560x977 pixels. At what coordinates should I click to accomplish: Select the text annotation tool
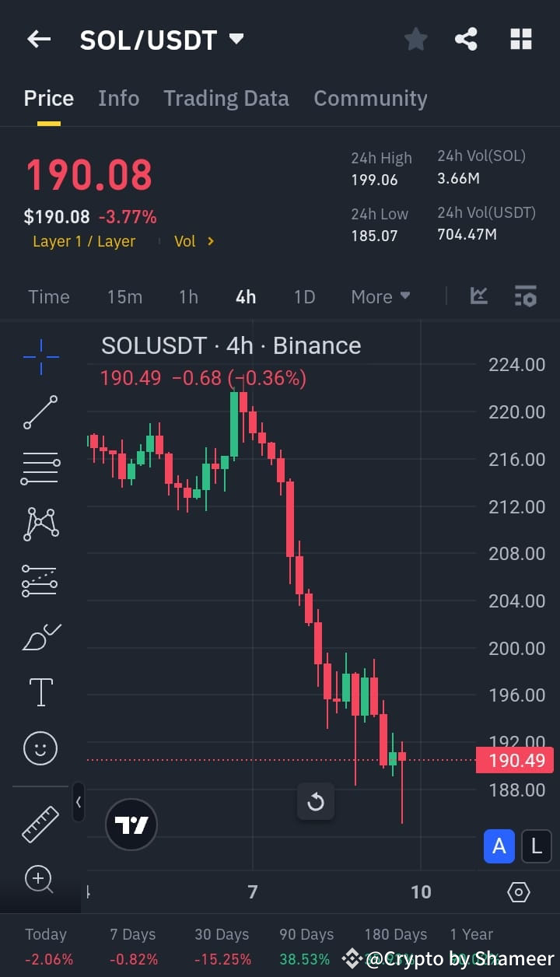(x=40, y=692)
